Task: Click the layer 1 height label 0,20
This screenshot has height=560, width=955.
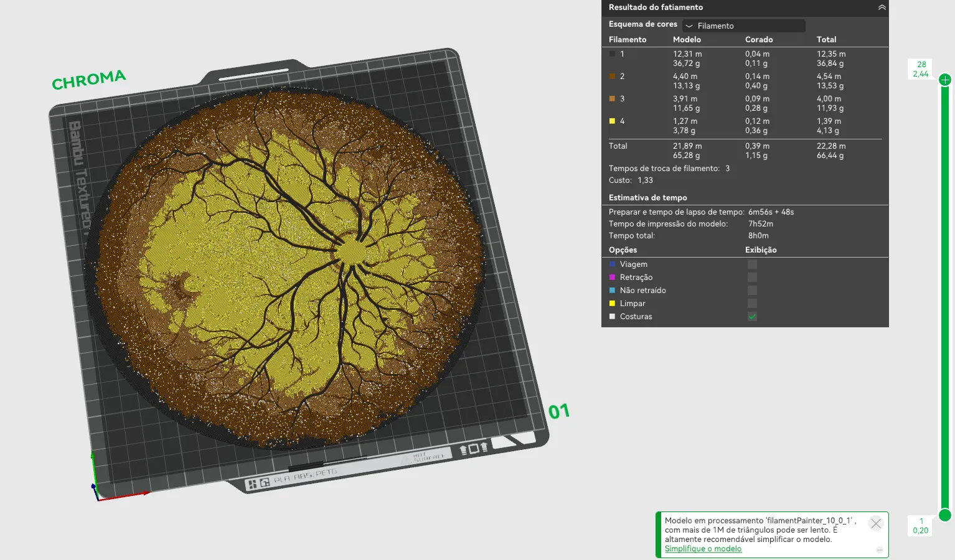Action: (921, 526)
